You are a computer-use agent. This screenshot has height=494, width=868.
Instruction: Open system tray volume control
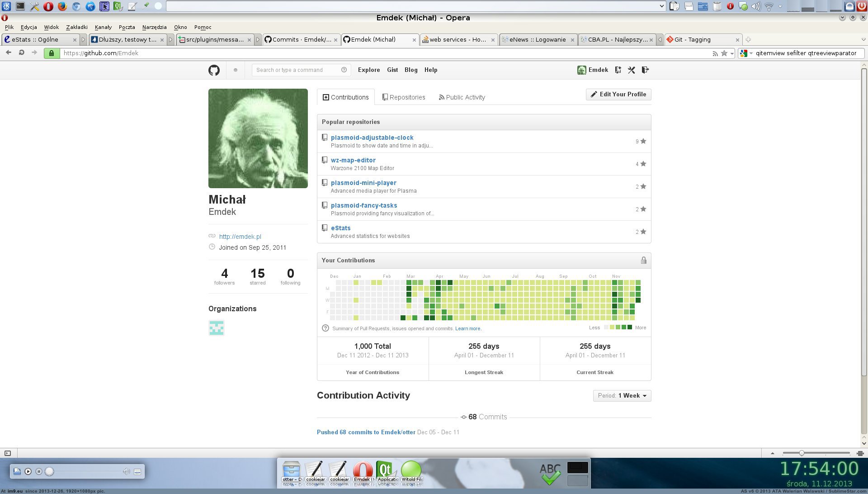[756, 6]
